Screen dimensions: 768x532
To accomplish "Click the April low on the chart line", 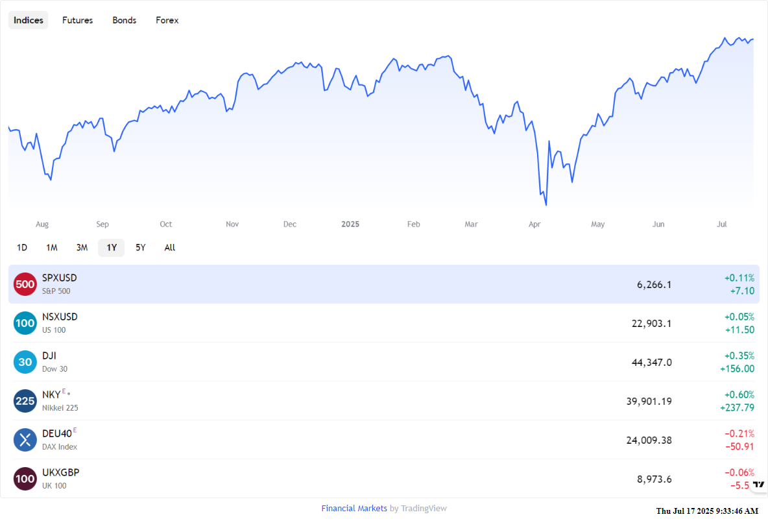I will pos(546,204).
